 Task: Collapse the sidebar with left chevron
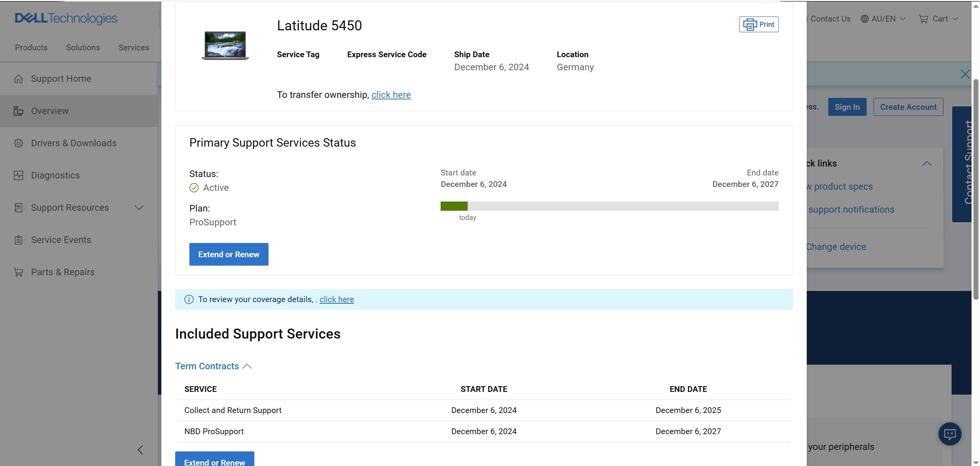[140, 450]
